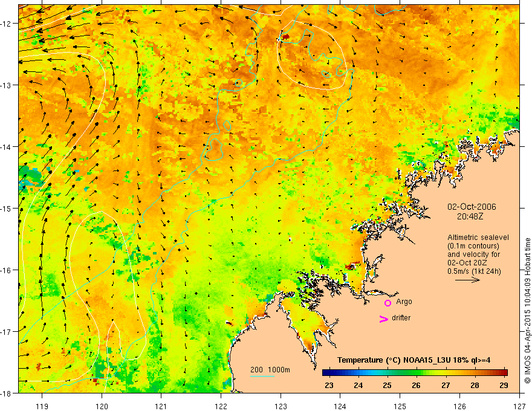This screenshot has height=411, width=532.
Task: Click the colorbar value 26
Action: [x=417, y=386]
